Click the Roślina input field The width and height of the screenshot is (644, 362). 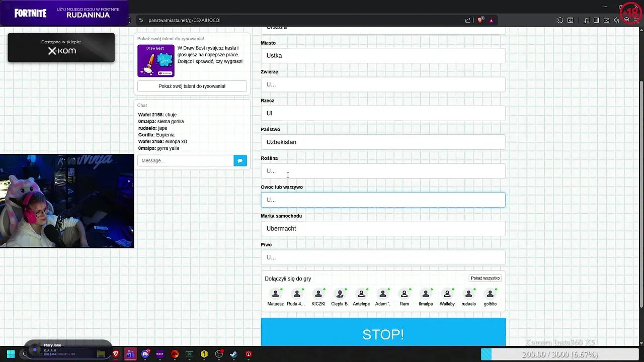click(383, 171)
